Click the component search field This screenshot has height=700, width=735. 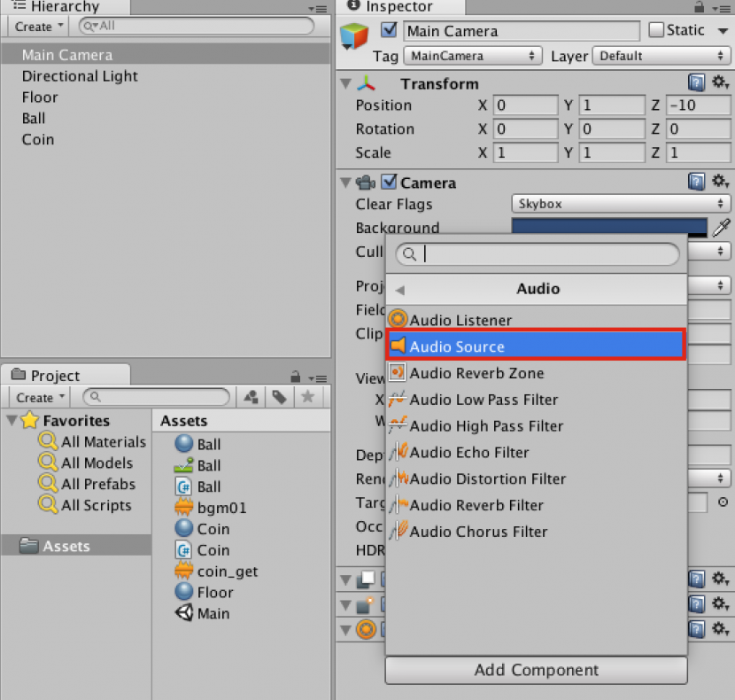536,254
